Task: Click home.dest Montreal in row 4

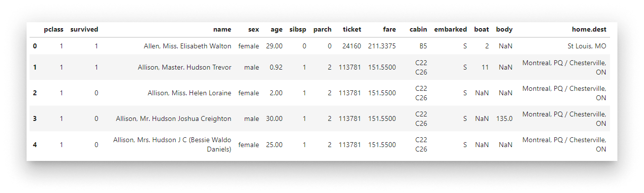Action: (564, 145)
